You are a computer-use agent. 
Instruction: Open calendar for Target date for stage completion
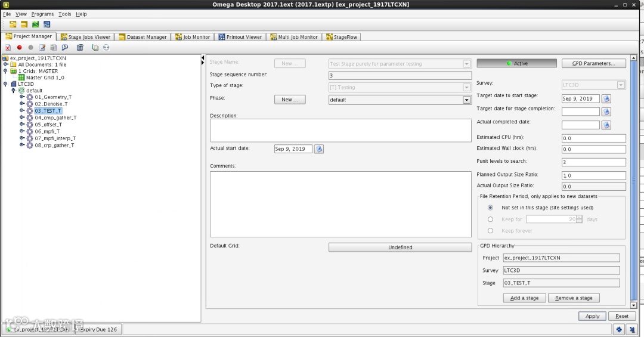coord(606,112)
